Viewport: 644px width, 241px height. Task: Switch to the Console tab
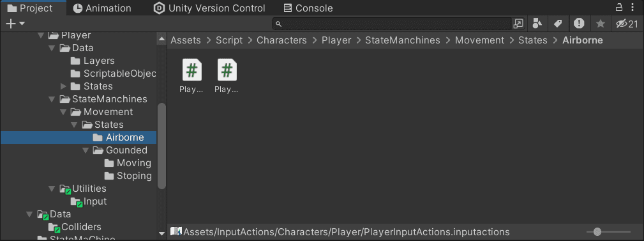(308, 8)
